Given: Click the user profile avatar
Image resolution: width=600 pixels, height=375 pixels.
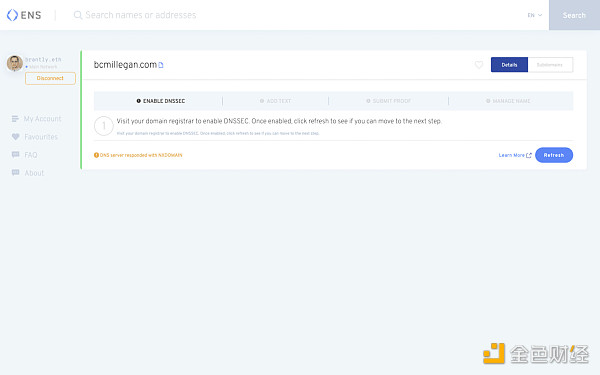Looking at the screenshot, I should pos(15,63).
